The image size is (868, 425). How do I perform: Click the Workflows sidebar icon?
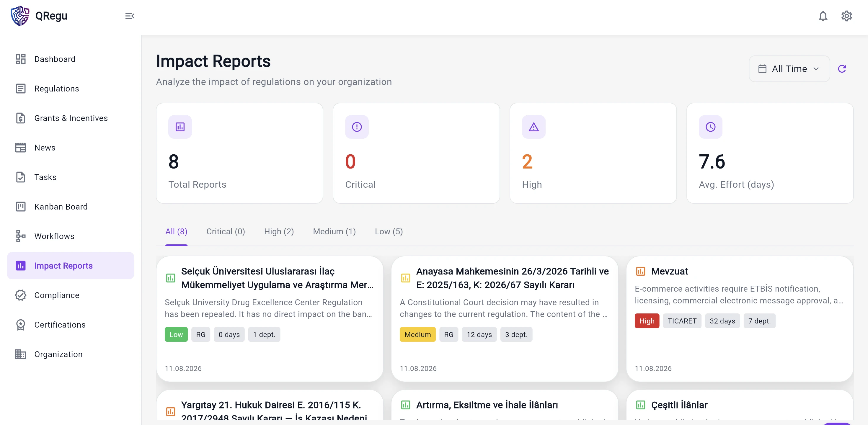21,236
